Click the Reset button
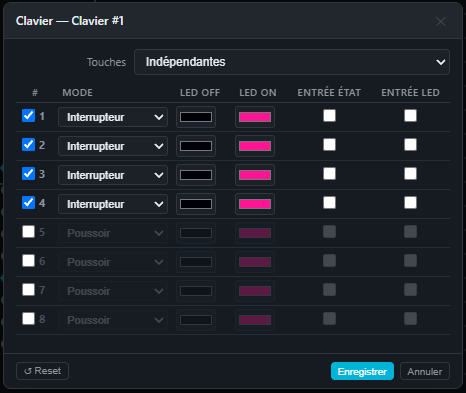Screen dimensions: 466x393 click(42, 371)
